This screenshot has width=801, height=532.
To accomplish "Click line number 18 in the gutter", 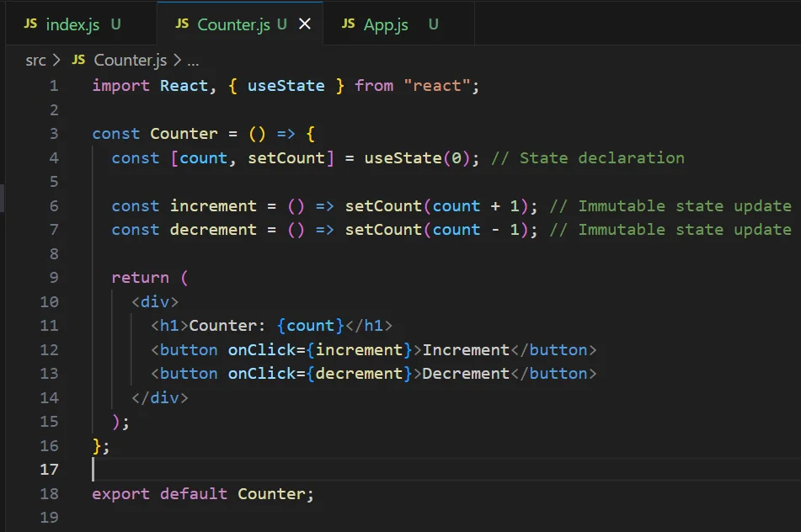I will [49, 494].
